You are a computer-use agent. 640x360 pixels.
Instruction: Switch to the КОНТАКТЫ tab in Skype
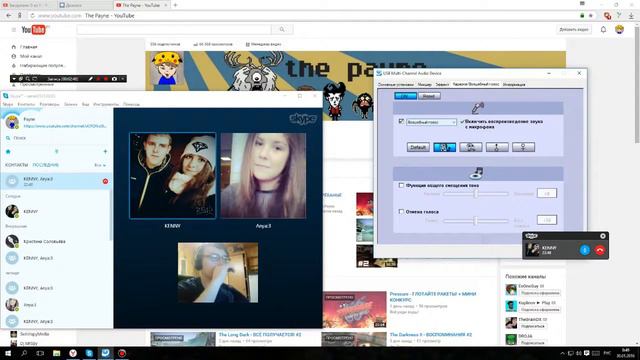click(16, 165)
